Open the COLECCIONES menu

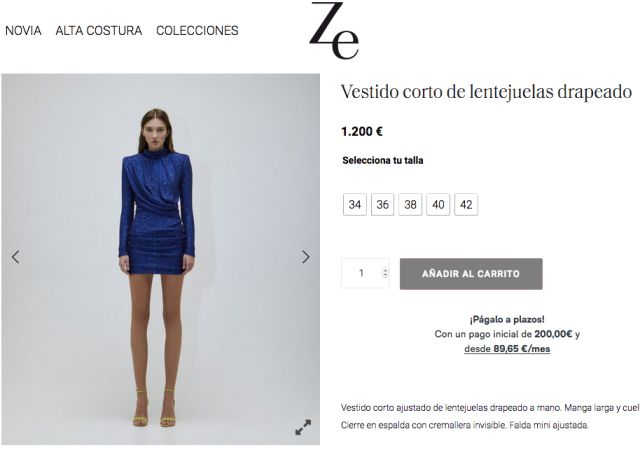(x=197, y=31)
